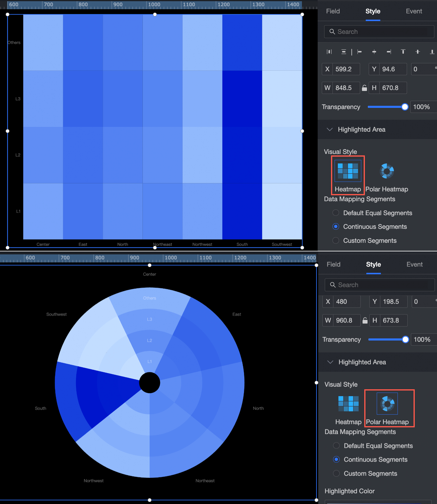437x504 pixels.
Task: Click rotation field beside Y 94.6
Action: pyautogui.click(x=424, y=69)
